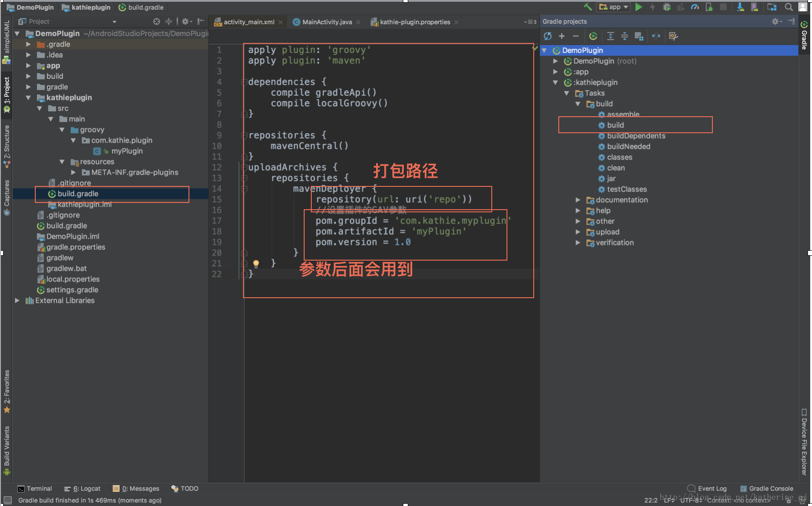Viewport: 812px width, 506px height.
Task: Open Project Structure icon in toolbar
Action: pyautogui.click(x=772, y=7)
